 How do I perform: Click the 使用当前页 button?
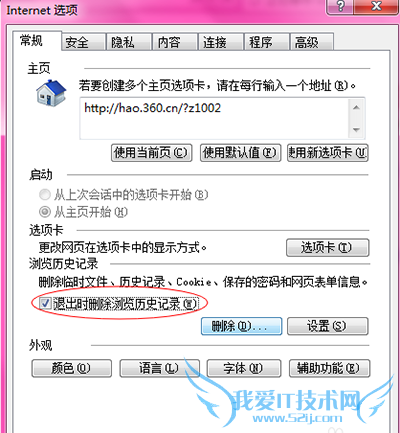pyautogui.click(x=152, y=153)
